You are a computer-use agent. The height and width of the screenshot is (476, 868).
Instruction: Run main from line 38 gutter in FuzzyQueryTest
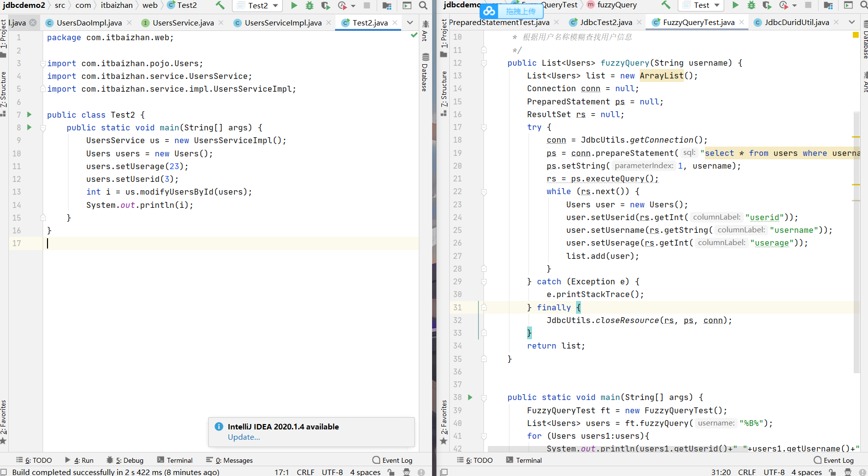tap(470, 397)
